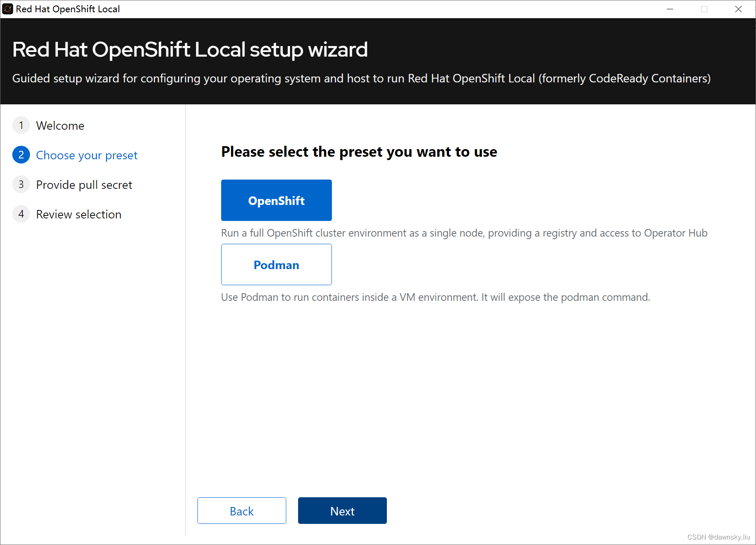Click the maximize window icon
Viewport: 756px width, 545px height.
pyautogui.click(x=704, y=9)
